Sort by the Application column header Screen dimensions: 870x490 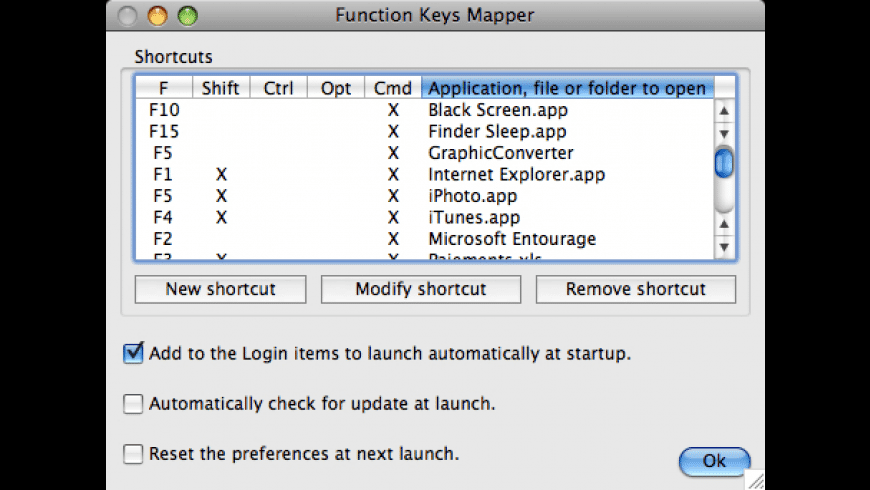(567, 88)
